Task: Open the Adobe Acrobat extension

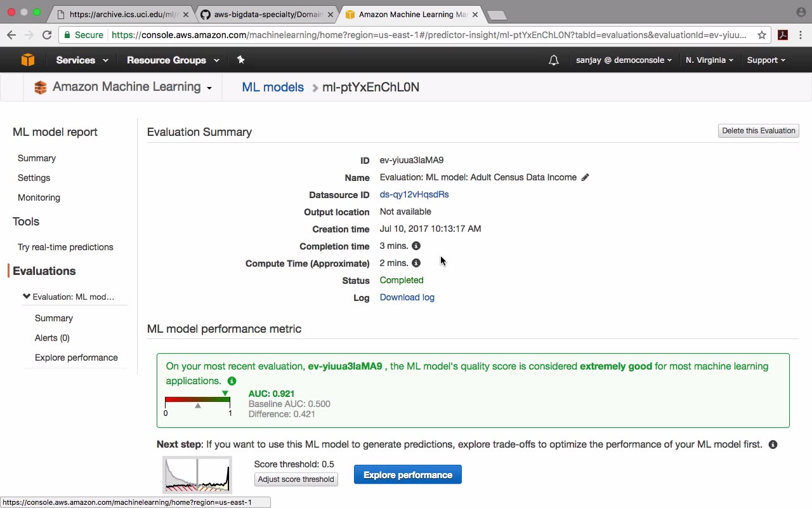Action: click(x=783, y=35)
